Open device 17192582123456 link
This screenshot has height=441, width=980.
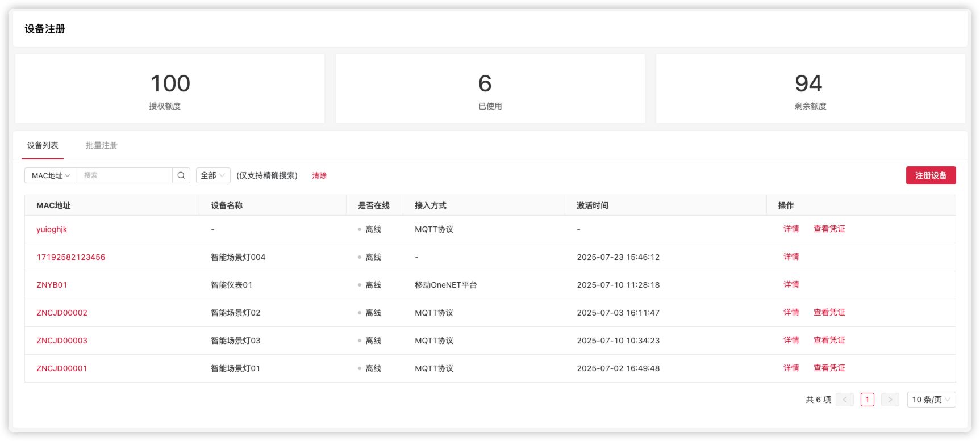point(71,257)
